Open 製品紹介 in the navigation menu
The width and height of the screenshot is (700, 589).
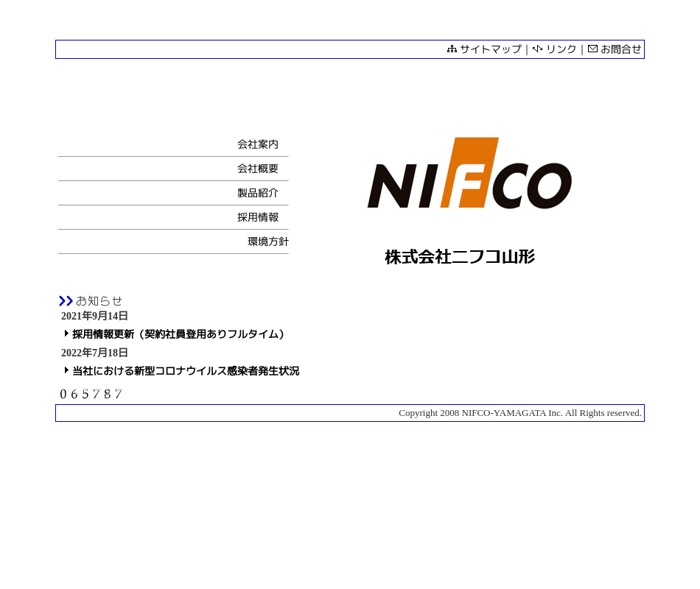(x=257, y=193)
